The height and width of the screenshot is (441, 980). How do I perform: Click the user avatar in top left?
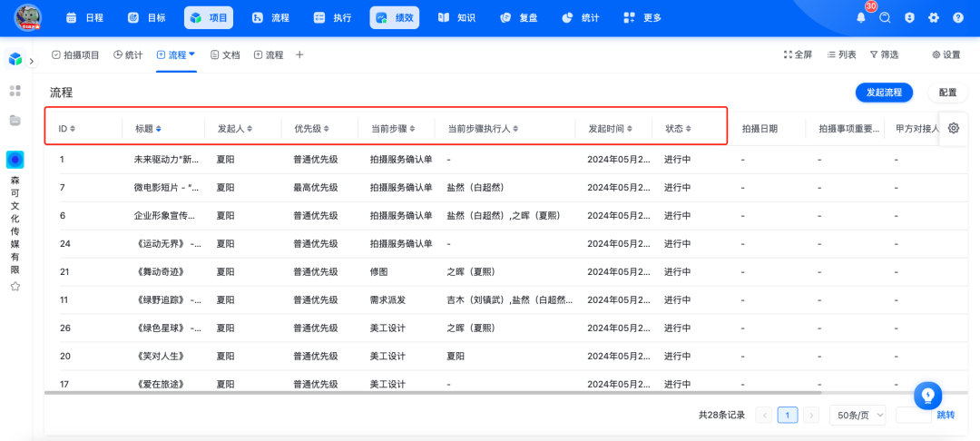click(27, 17)
